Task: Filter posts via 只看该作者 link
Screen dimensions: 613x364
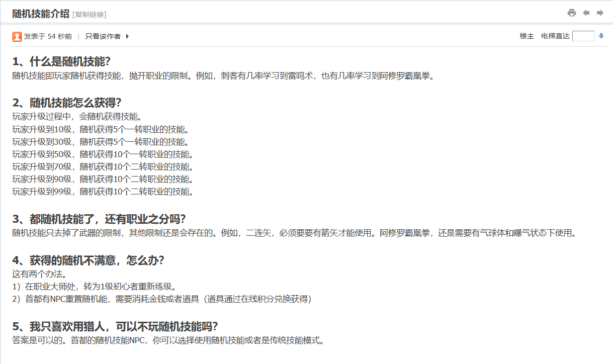Action: (103, 36)
